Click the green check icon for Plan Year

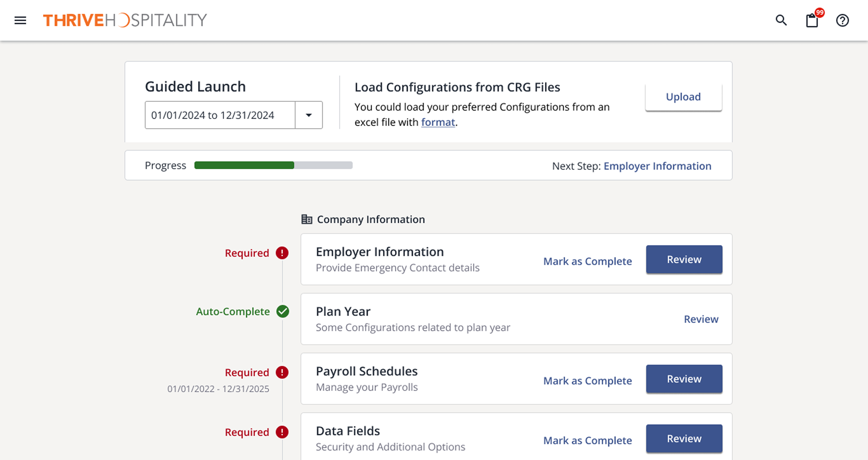(283, 311)
